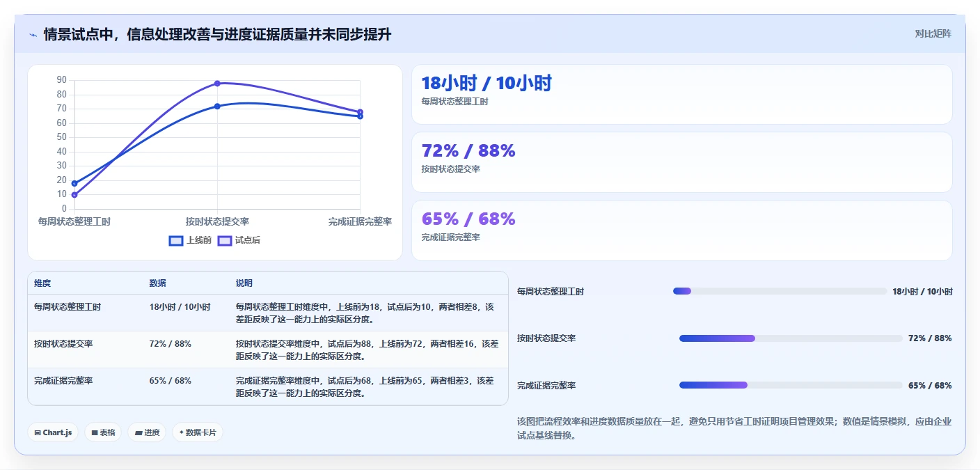Screen dimensions: 980x470
Task: Click the 试点后 point at 每周状态整理工时
Action: (74, 195)
